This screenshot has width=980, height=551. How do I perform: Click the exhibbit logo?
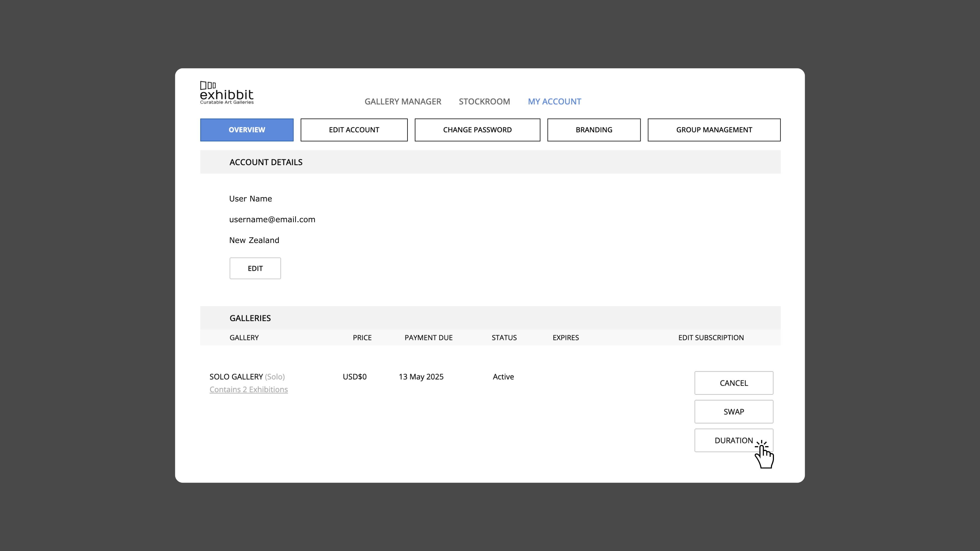[227, 92]
